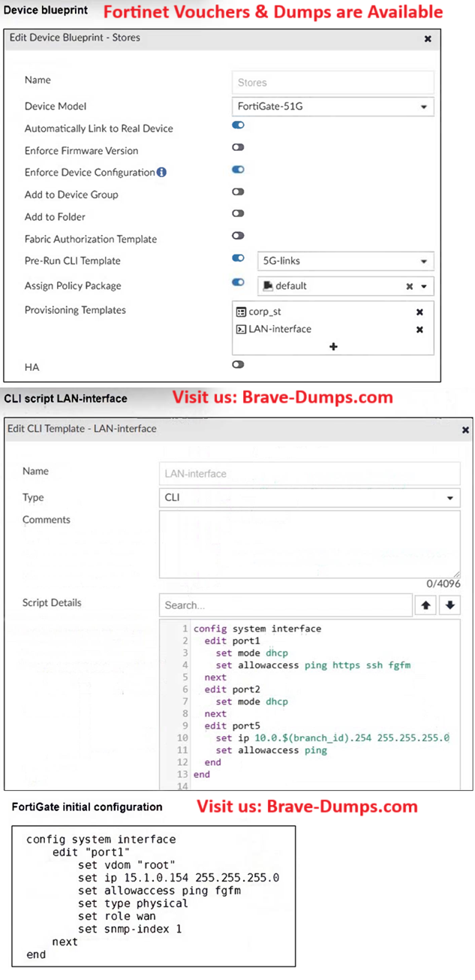Image resolution: width=475 pixels, height=980 pixels.
Task: Expand the Pre-Run CLI Template 5G-links dropdown
Action: [x=345, y=261]
